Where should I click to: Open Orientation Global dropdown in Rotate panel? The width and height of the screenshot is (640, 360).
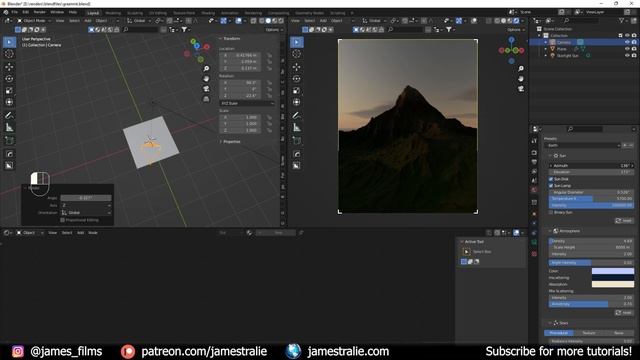click(x=86, y=213)
